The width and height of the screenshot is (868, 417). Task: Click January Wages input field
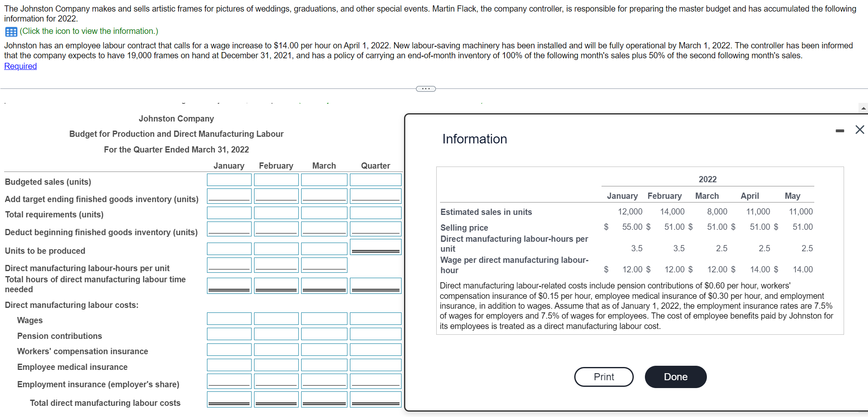click(x=229, y=319)
